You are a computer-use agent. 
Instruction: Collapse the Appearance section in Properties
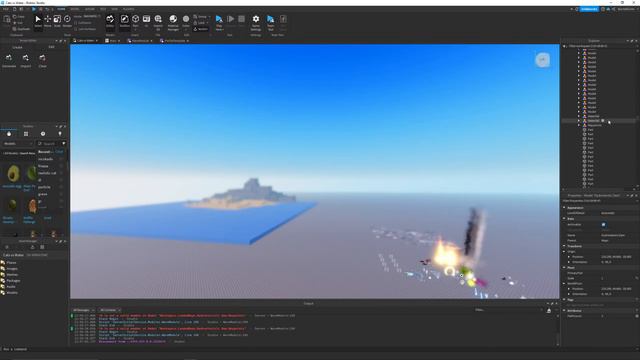click(x=564, y=208)
